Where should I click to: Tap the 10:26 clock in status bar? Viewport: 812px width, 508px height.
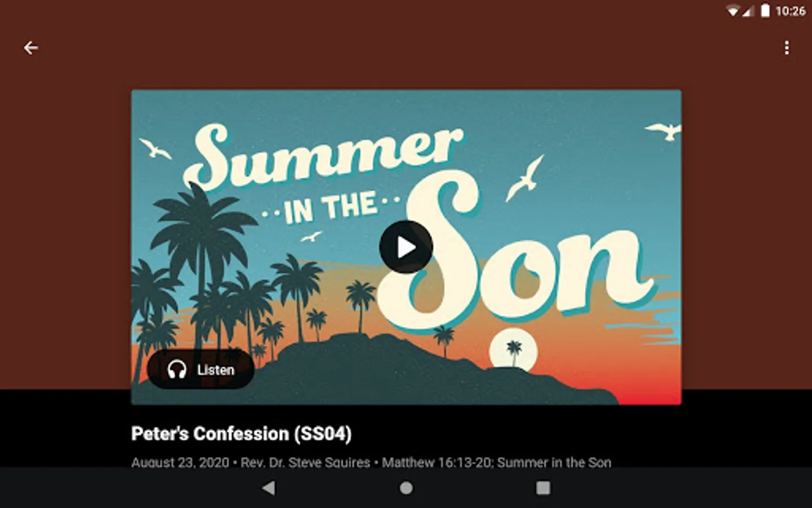click(790, 11)
